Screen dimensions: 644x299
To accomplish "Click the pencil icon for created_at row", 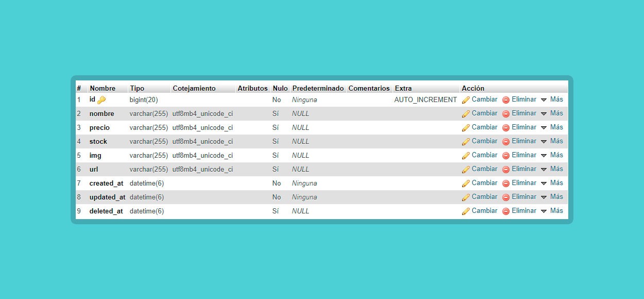I will click(x=466, y=184).
